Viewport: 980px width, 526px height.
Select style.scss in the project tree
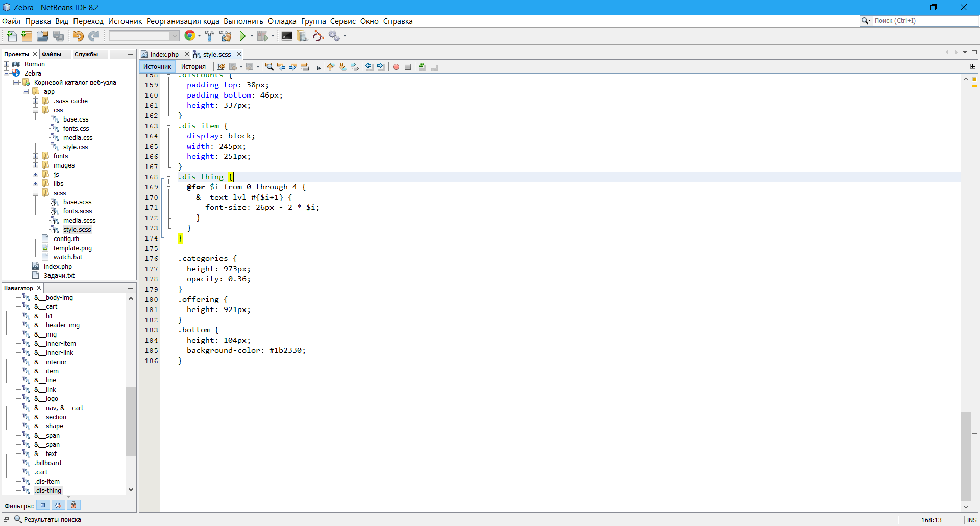pos(77,229)
